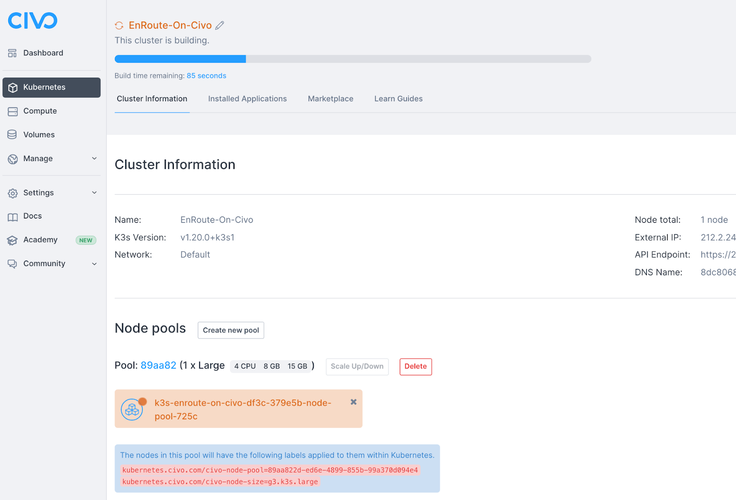Switch to Cluster Information tab
This screenshot has height=500, width=736.
(x=152, y=99)
